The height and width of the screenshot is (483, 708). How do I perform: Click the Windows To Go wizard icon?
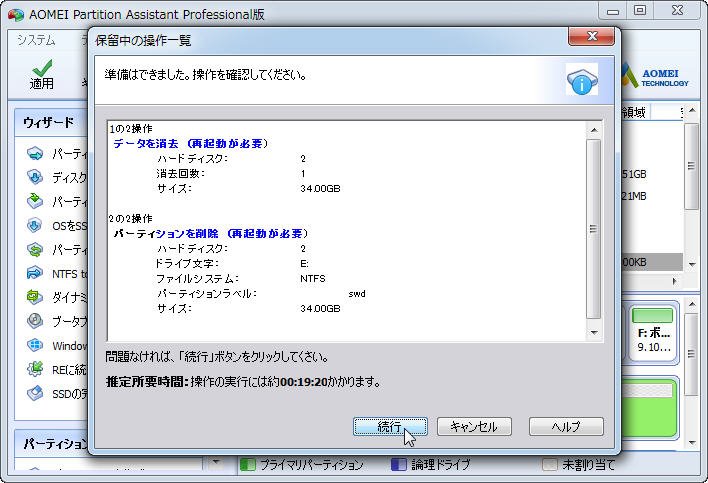35,345
